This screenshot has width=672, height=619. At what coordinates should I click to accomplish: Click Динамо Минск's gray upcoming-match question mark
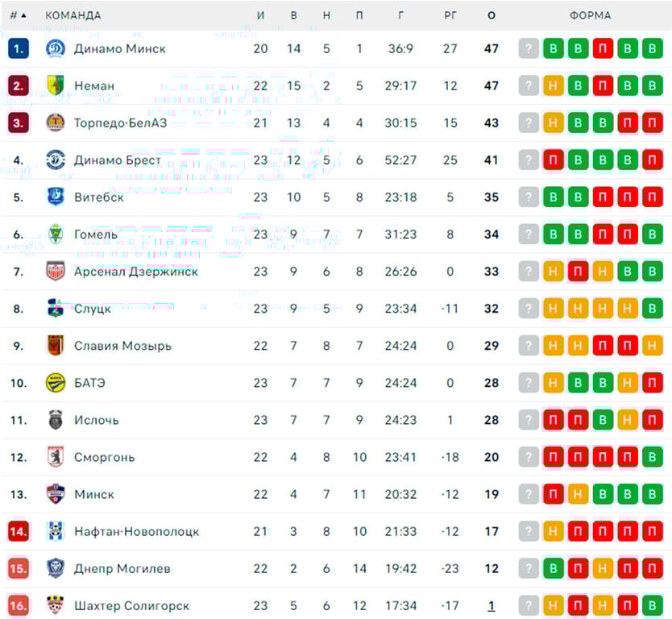click(528, 48)
